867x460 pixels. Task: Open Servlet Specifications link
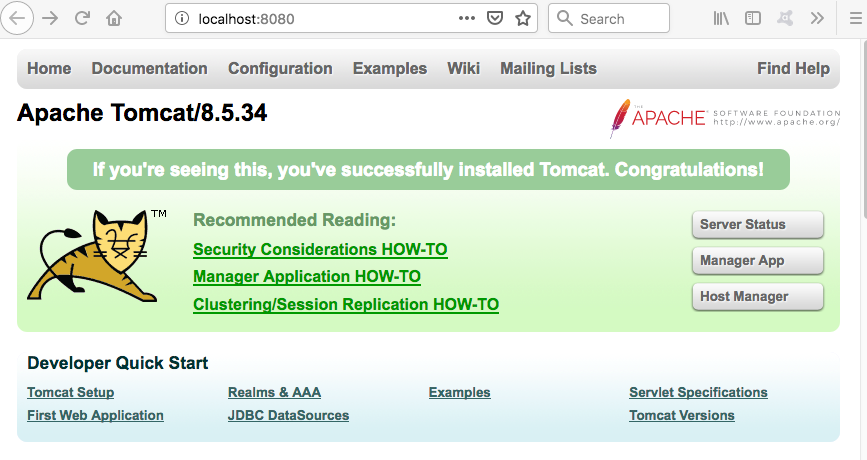coord(698,393)
